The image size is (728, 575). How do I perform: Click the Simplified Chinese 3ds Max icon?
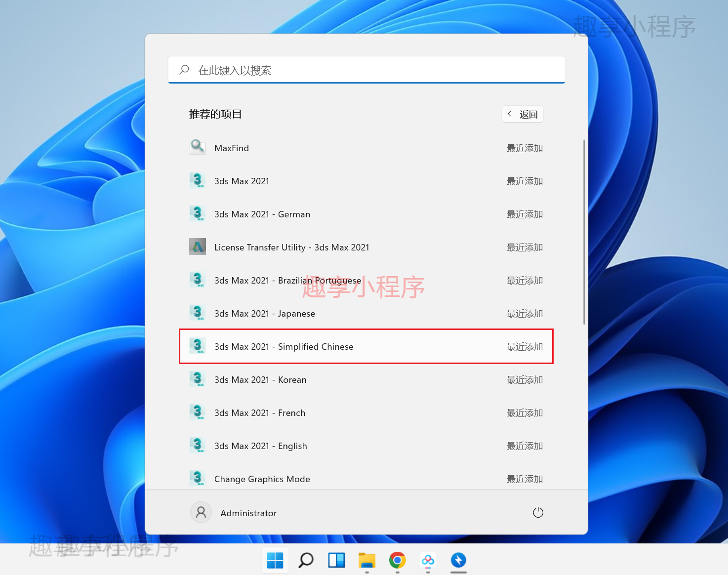(198, 346)
